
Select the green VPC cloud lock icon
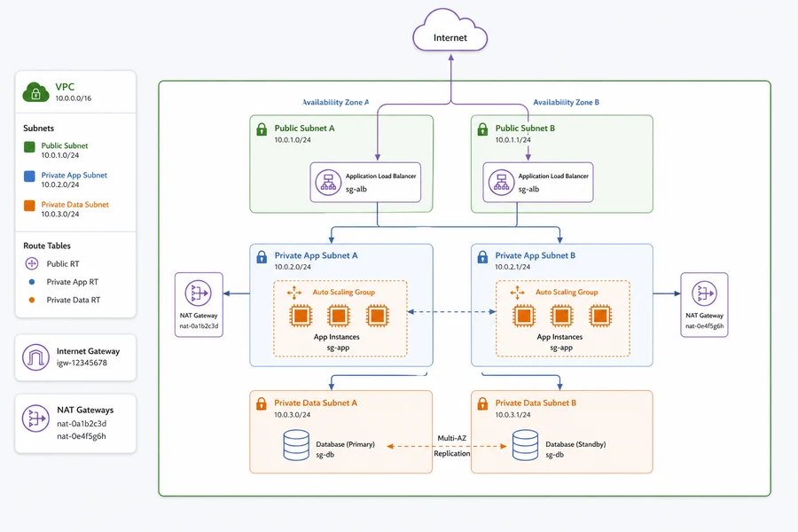[35, 92]
